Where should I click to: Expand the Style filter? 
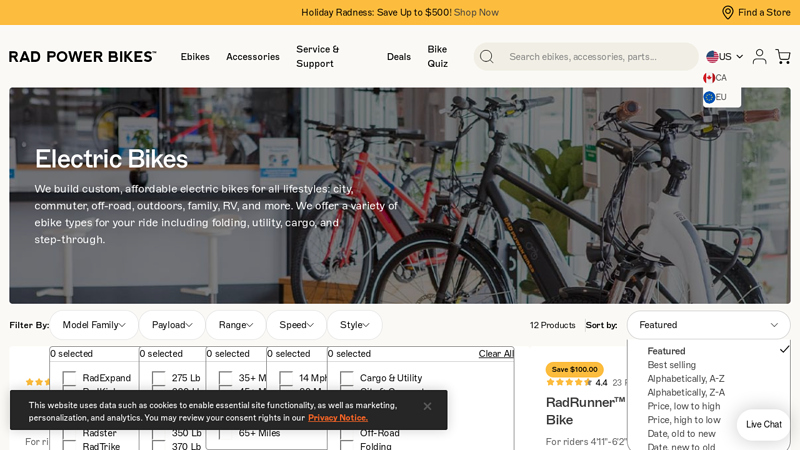355,325
